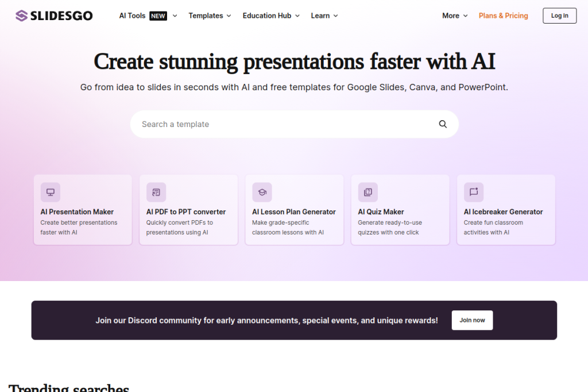Click the AI Lesson Plan graduation cap icon
588x392 pixels.
(262, 192)
